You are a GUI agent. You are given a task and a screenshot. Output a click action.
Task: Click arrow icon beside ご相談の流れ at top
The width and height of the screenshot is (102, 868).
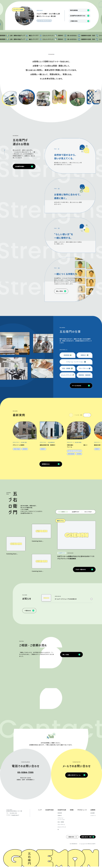click(88, 21)
